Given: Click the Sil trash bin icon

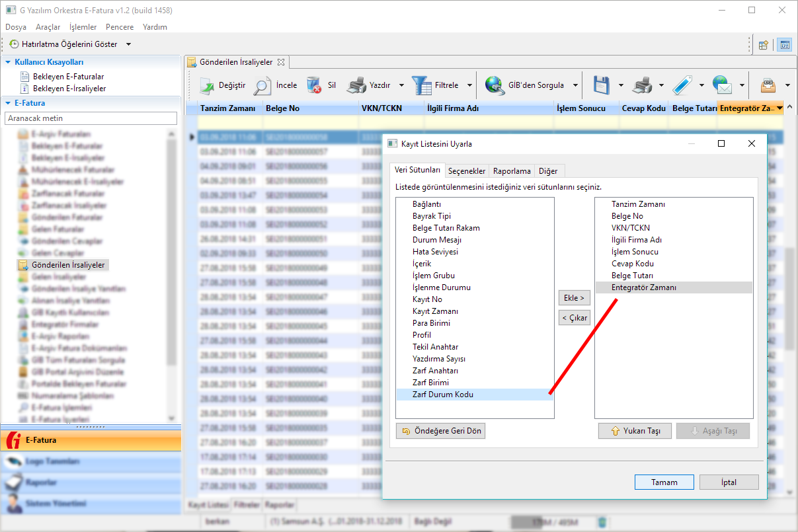Looking at the screenshot, I should tap(314, 85).
